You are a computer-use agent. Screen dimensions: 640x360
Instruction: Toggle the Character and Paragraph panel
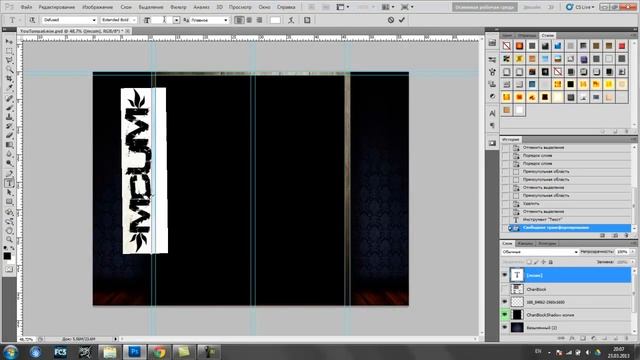coord(307,20)
